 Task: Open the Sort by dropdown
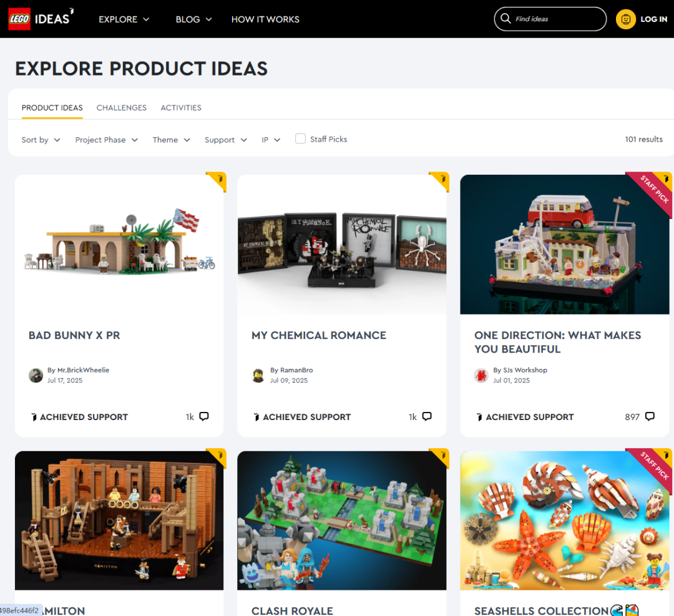(x=41, y=140)
